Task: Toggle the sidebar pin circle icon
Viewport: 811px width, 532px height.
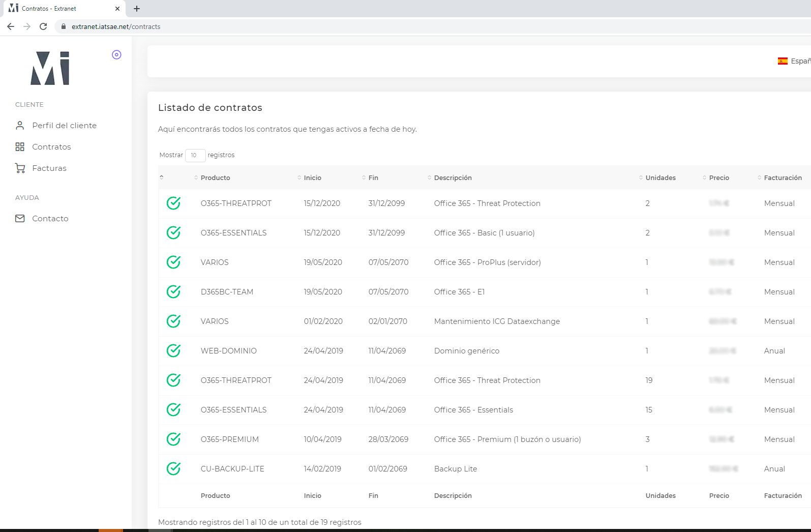Action: click(116, 55)
